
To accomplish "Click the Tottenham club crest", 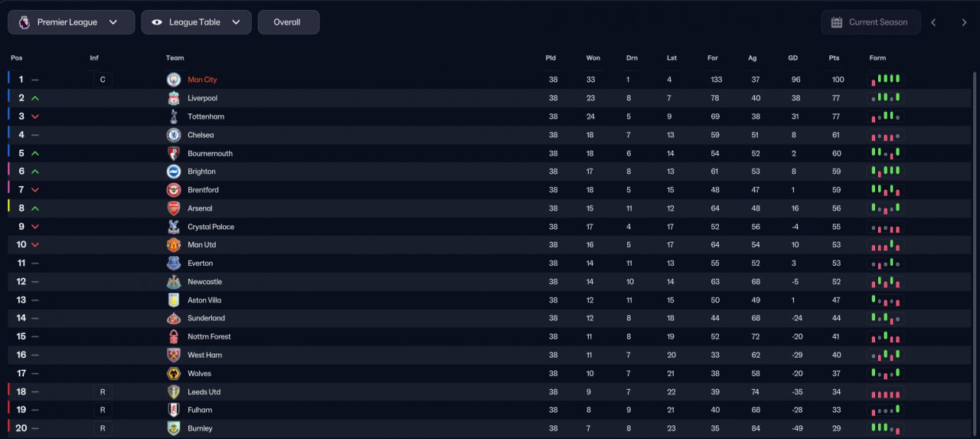I will (174, 116).
